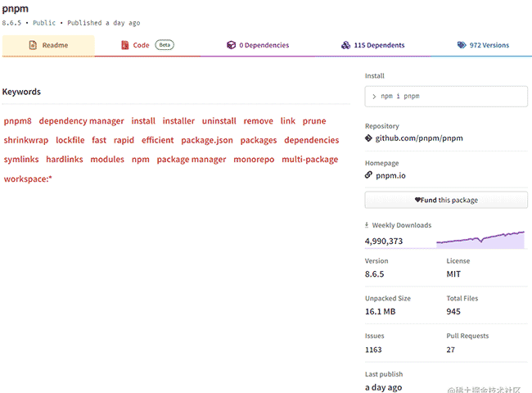Click the package manager keyword
This screenshot has height=393, width=532.
click(192, 160)
